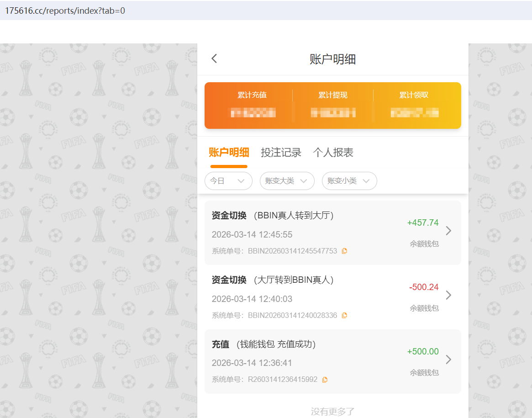Viewport: 532px width, 418px height.
Task: Open details via chevron on -500.24 record
Action: click(x=448, y=295)
